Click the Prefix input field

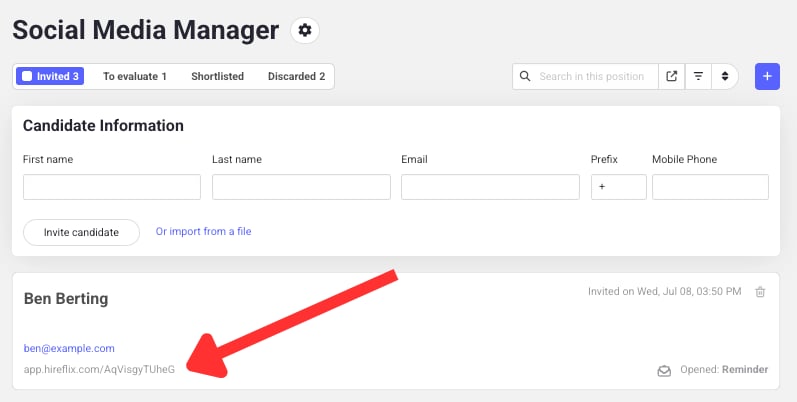(619, 187)
